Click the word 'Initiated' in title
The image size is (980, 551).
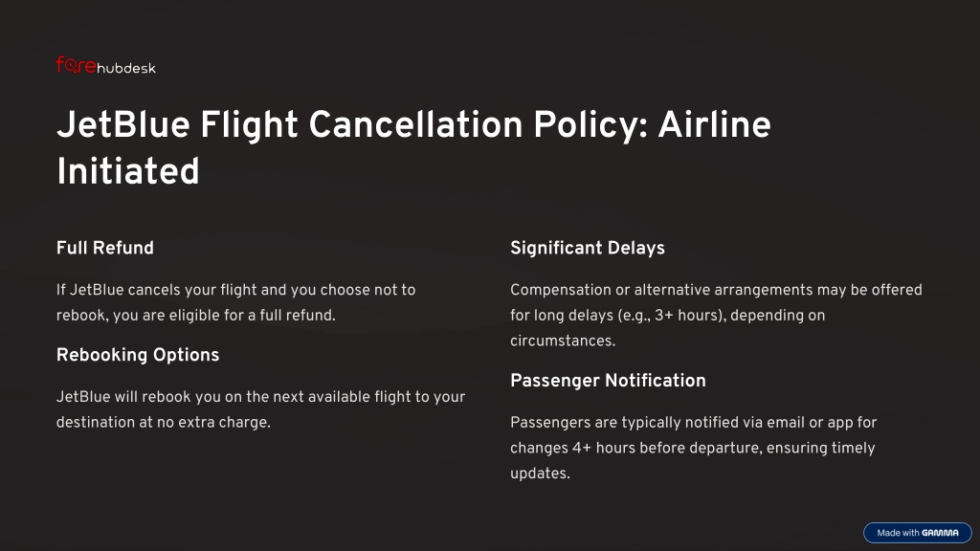coord(128,171)
